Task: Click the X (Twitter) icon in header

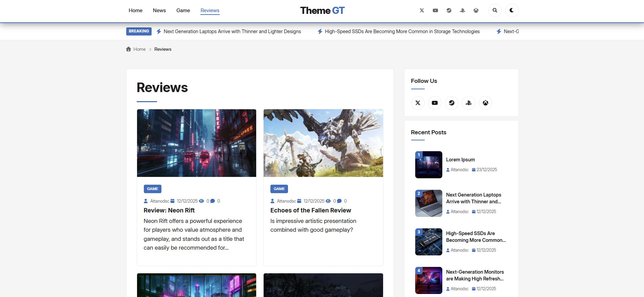Action: pos(422,10)
